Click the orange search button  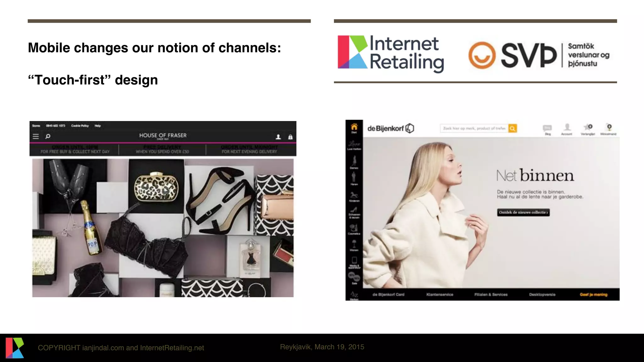click(x=513, y=128)
